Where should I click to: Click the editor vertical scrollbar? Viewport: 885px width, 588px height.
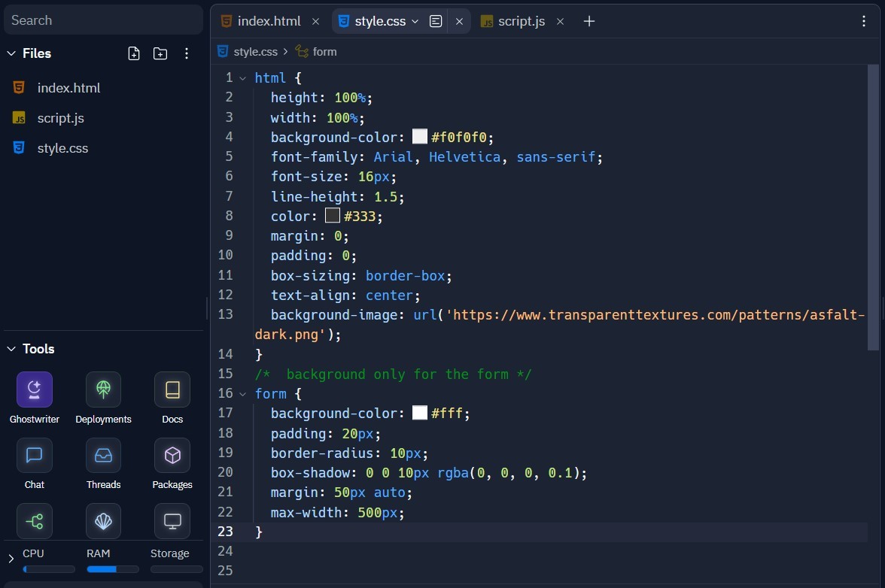click(x=873, y=208)
